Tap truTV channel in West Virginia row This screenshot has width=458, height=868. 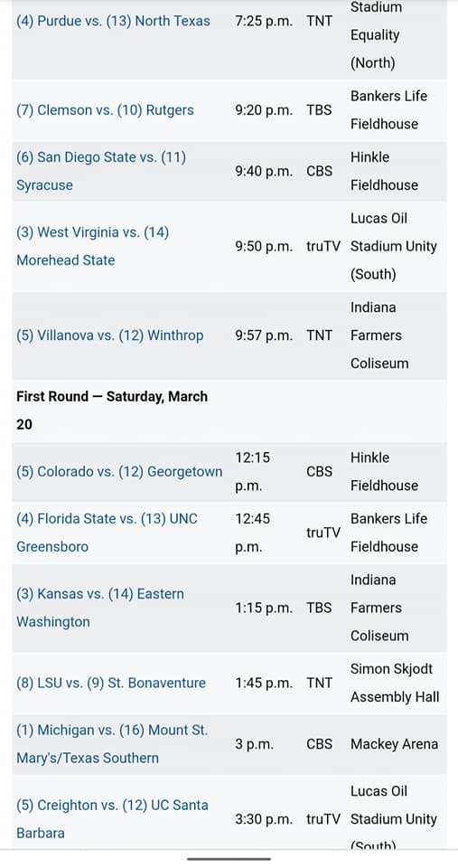(323, 246)
